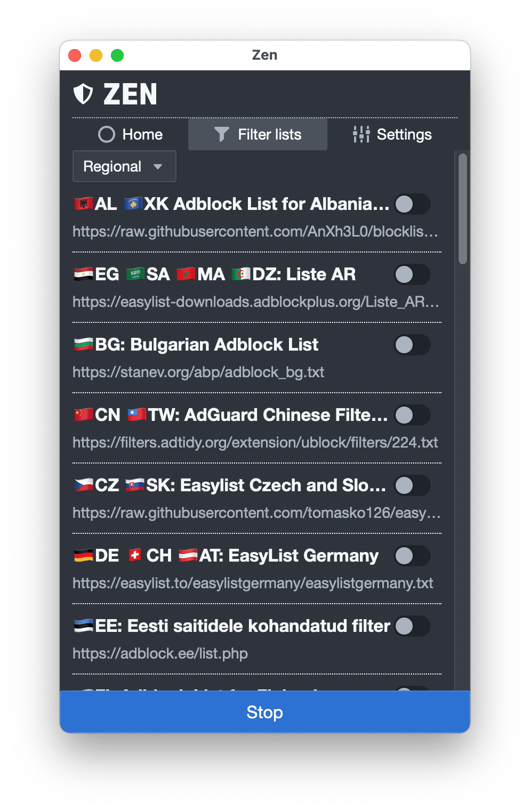The height and width of the screenshot is (812, 530).
Task: Click the Regional dropdown arrow
Action: 158,167
